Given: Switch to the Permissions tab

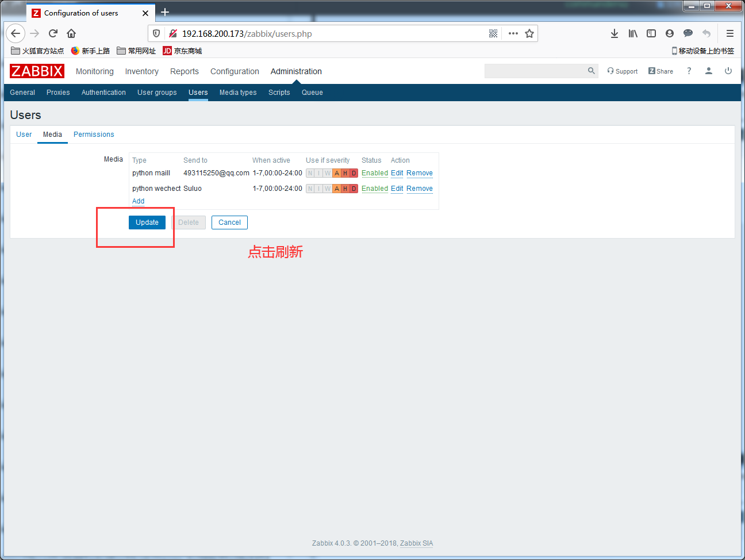Looking at the screenshot, I should tap(94, 135).
